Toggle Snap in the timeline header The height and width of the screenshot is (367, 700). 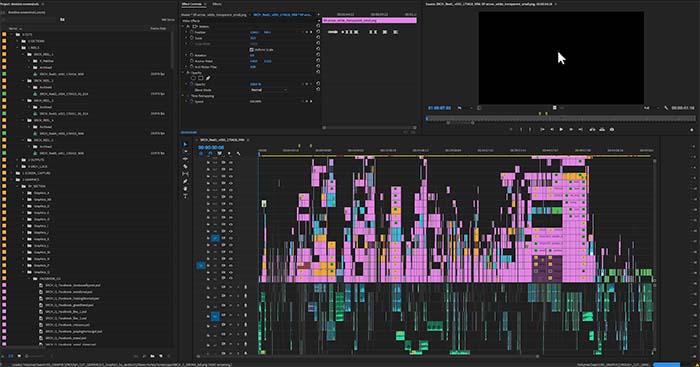pyautogui.click(x=210, y=154)
